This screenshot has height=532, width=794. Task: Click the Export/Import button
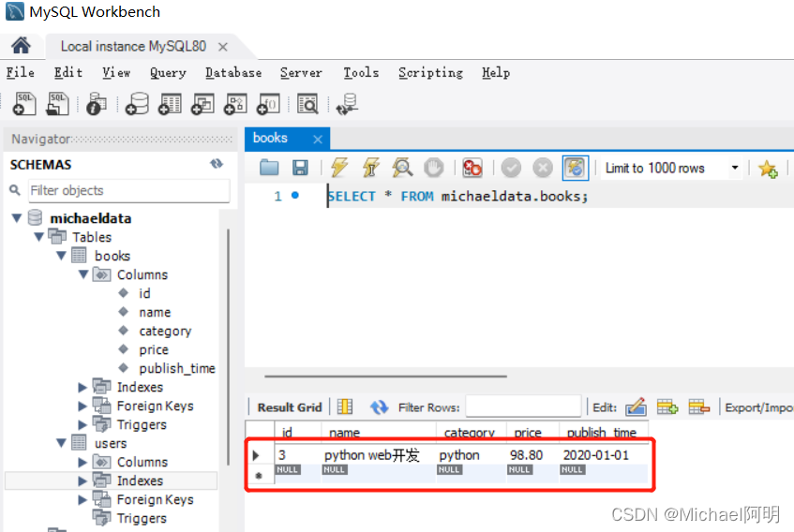758,407
